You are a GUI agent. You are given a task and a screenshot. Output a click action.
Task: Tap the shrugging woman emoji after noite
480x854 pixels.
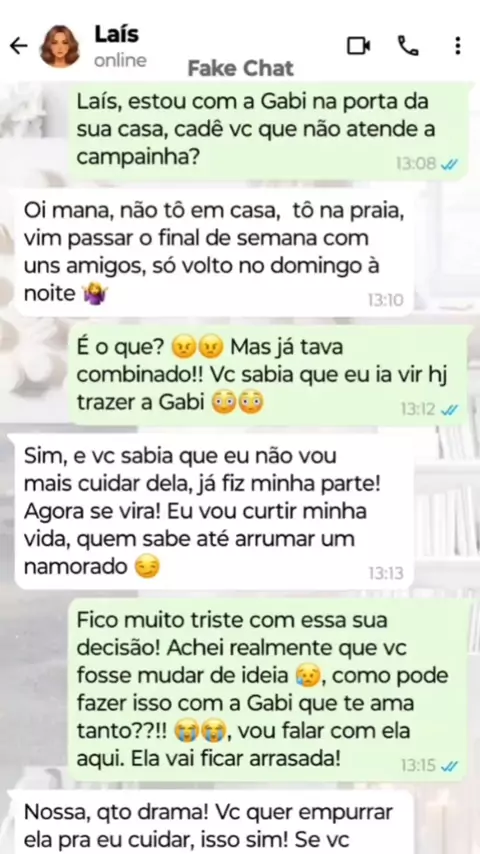tap(95, 294)
